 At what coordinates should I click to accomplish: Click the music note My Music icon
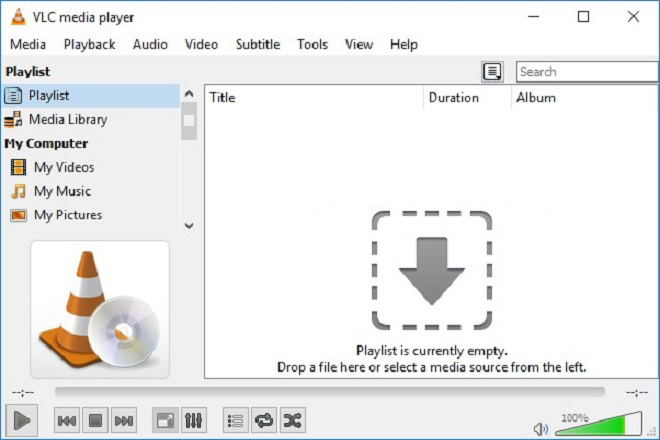click(x=18, y=191)
